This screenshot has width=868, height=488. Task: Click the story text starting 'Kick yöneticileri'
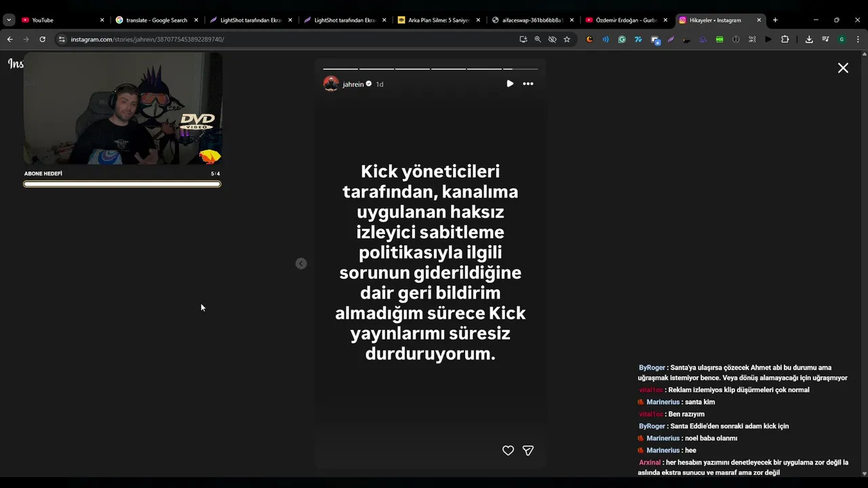(x=431, y=262)
